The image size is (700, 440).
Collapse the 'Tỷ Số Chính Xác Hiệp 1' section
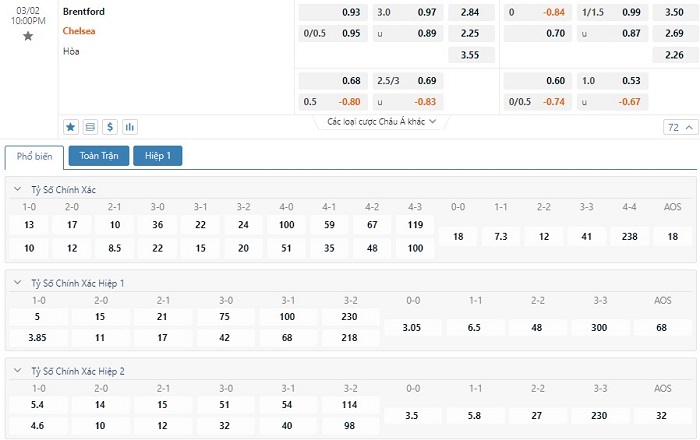pyautogui.click(x=17, y=283)
